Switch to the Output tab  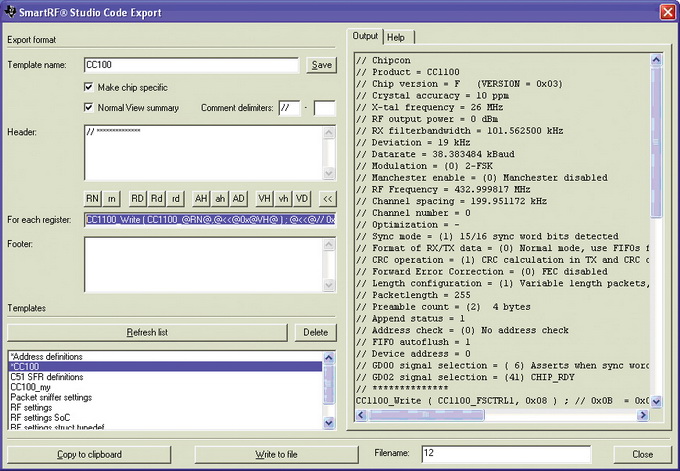click(365, 36)
